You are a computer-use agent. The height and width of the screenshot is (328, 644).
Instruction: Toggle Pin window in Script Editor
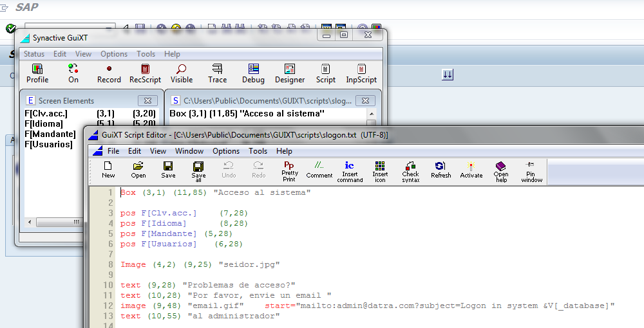531,171
